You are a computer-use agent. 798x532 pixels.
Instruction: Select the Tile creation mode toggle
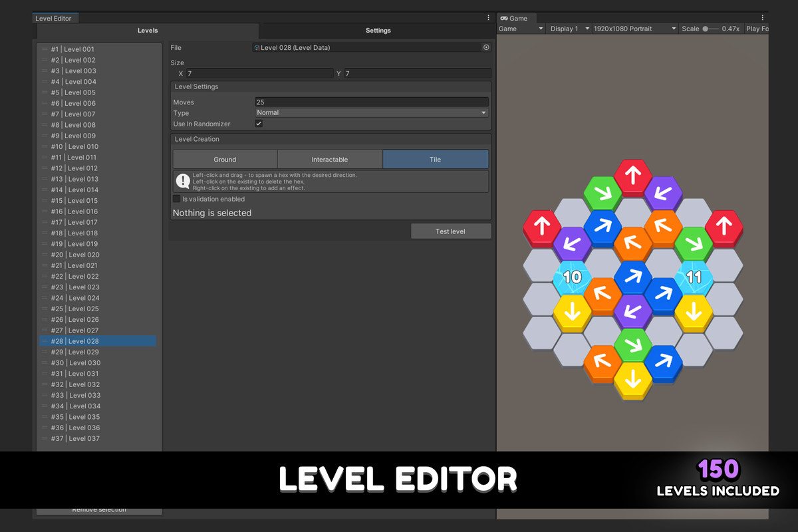[x=435, y=160]
